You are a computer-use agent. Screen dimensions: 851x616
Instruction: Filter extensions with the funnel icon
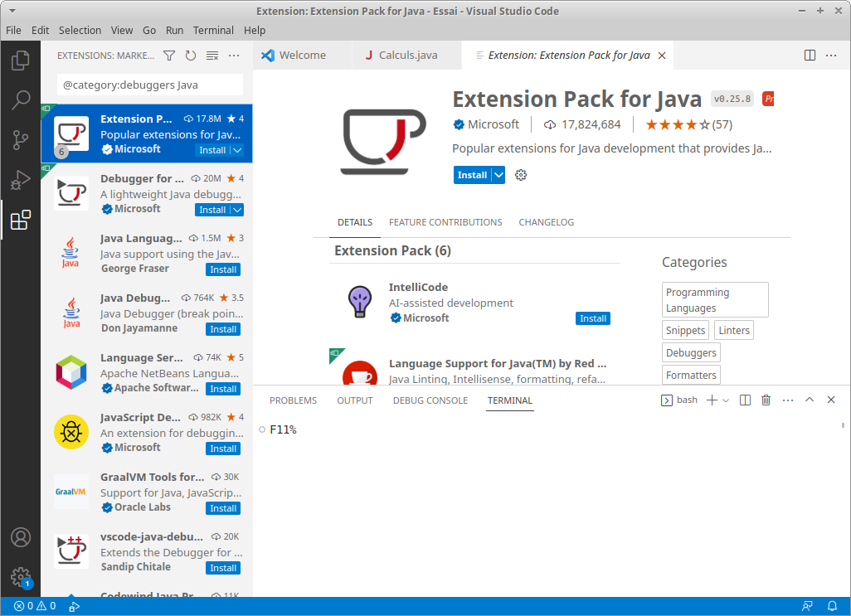(x=169, y=56)
